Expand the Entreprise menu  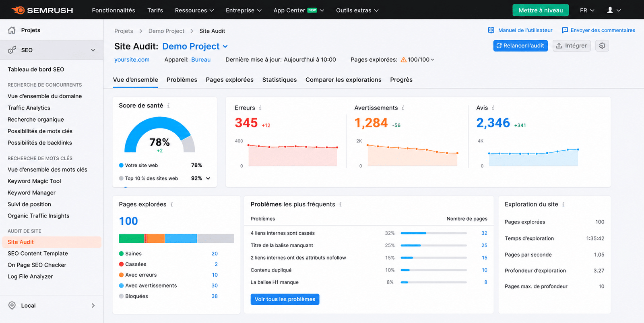coord(244,10)
